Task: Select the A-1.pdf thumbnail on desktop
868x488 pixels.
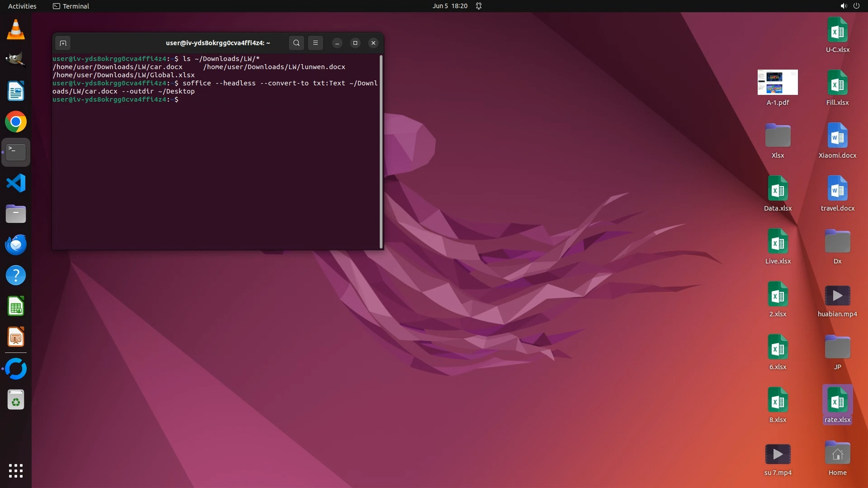Action: coord(778,83)
